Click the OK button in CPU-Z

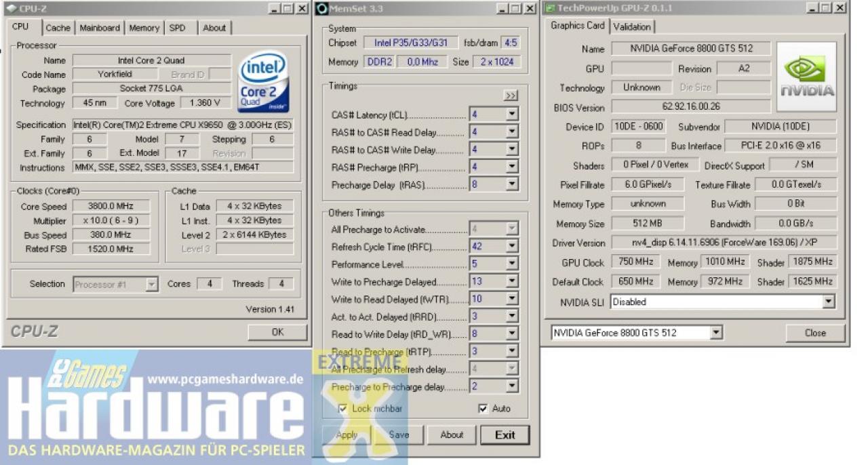point(277,332)
